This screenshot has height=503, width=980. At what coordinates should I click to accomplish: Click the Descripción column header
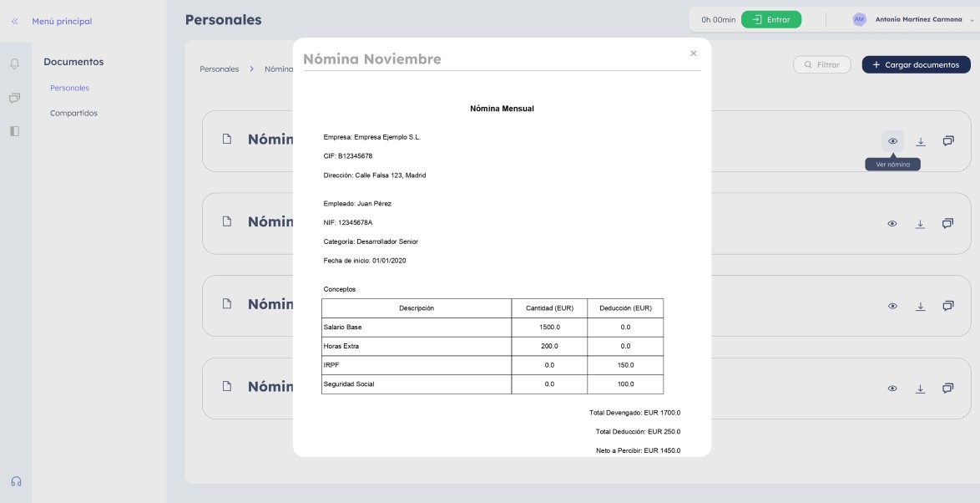pyautogui.click(x=417, y=308)
